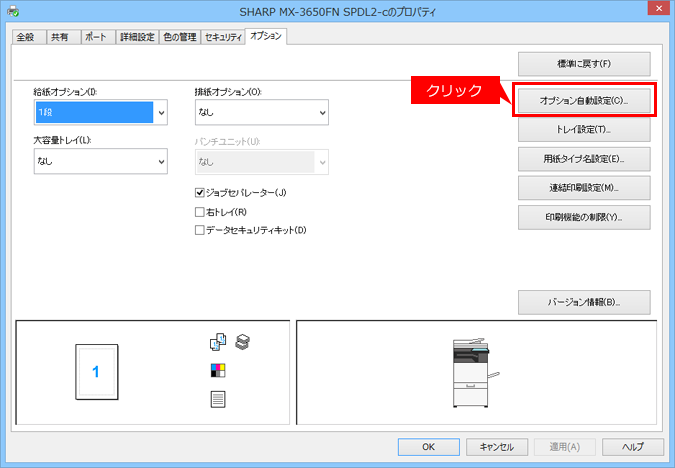675x468 pixels.
Task: Click the 適用 button
Action: click(565, 447)
